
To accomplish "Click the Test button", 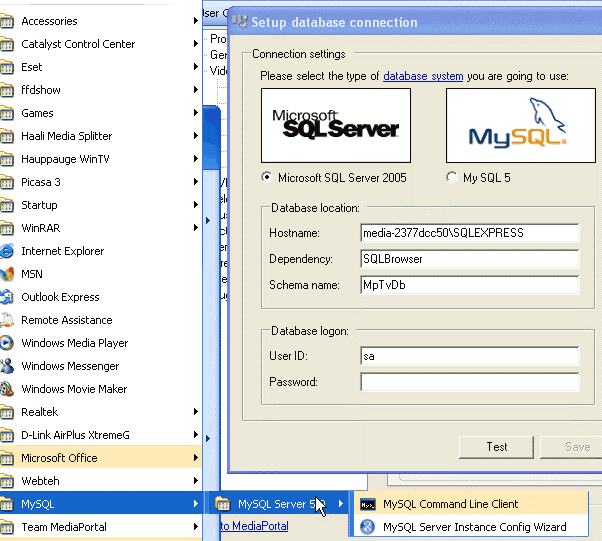I will 497,447.
